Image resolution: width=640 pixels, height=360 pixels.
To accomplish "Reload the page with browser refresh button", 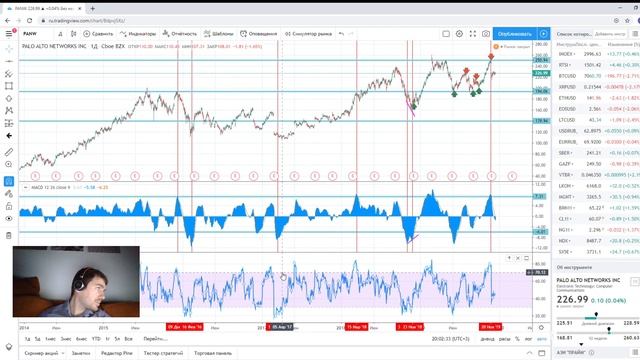I will click(x=29, y=20).
